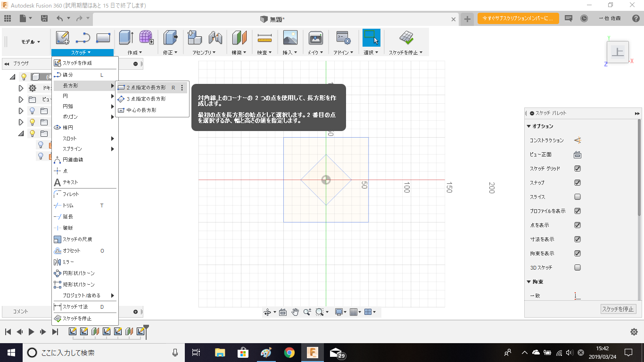
Task: Undo the last action
Action: pyautogui.click(x=60, y=18)
